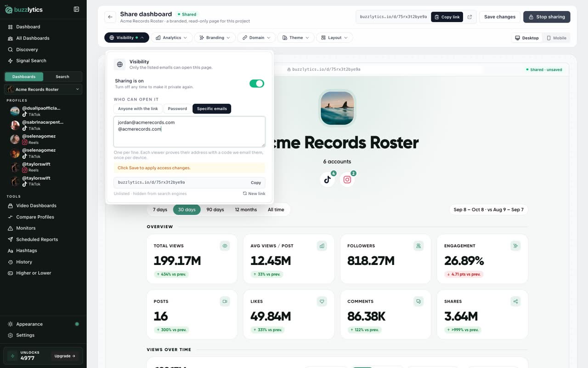Click the eye icon on Total Views card
Screen dimensions: 588x368
click(x=225, y=246)
